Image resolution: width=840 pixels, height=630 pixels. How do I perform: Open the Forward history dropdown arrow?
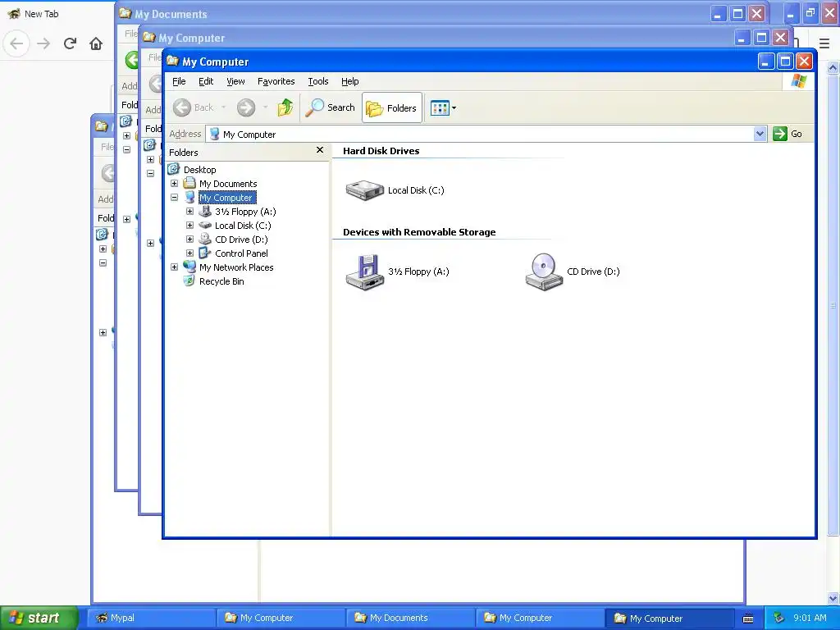[x=265, y=107]
